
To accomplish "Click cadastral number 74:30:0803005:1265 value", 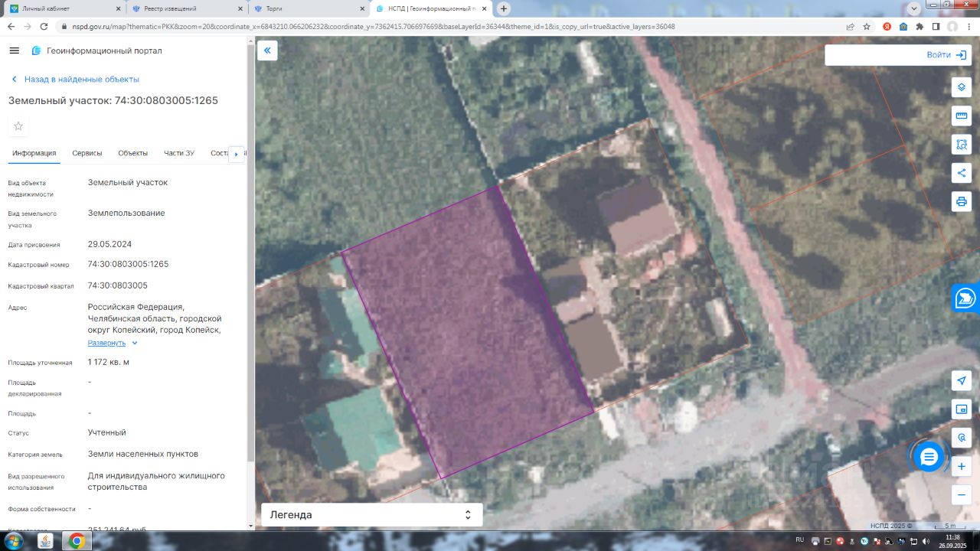I will click(x=128, y=264).
